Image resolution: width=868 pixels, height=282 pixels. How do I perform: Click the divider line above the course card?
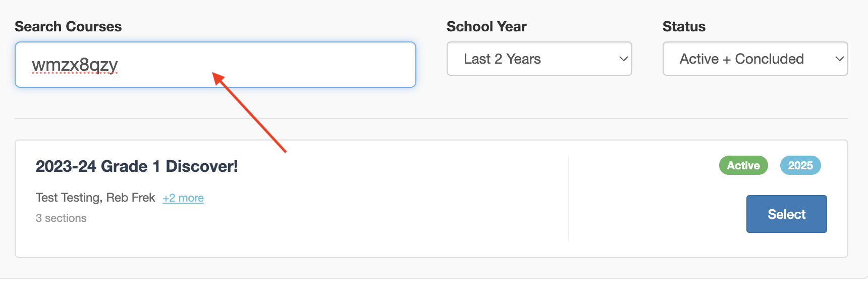pos(431,119)
